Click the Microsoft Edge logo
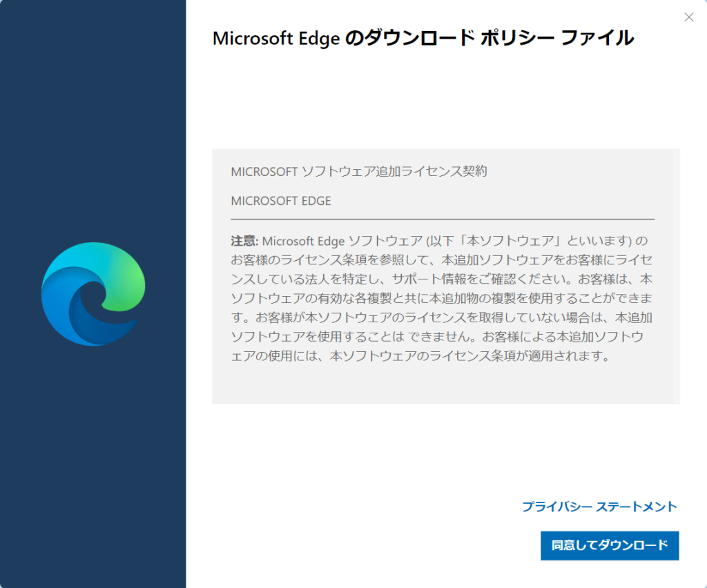 (93, 294)
